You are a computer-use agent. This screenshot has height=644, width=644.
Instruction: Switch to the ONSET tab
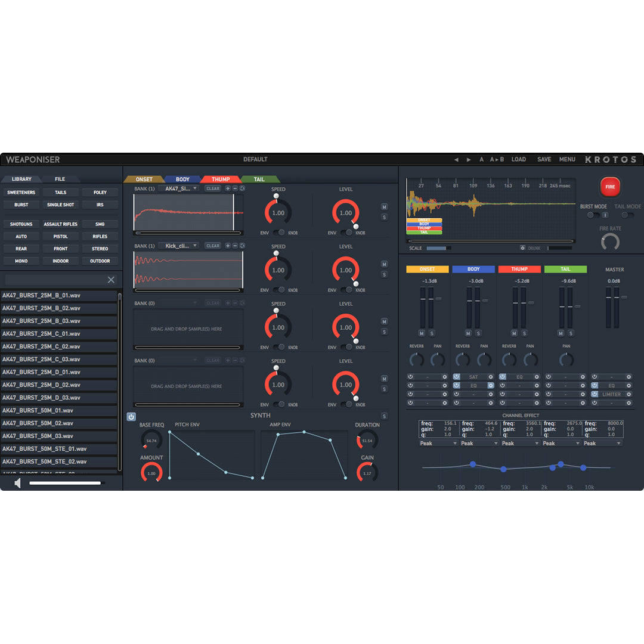click(144, 179)
